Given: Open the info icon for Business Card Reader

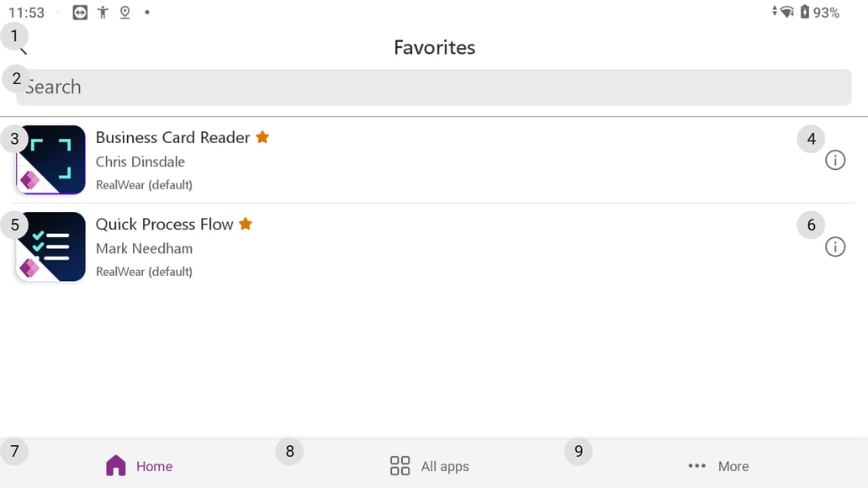Looking at the screenshot, I should click(835, 159).
